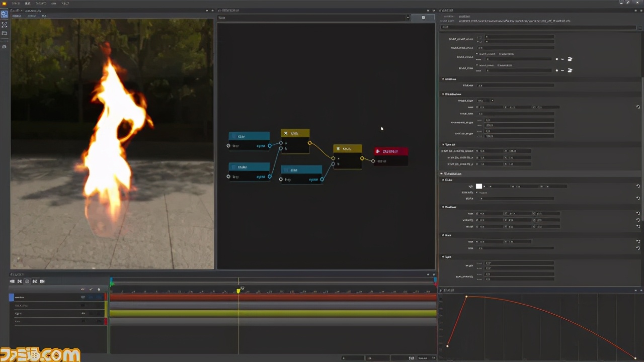Toggle visibility of the blue-marked first timeline track
The height and width of the screenshot is (362, 644).
(83, 297)
